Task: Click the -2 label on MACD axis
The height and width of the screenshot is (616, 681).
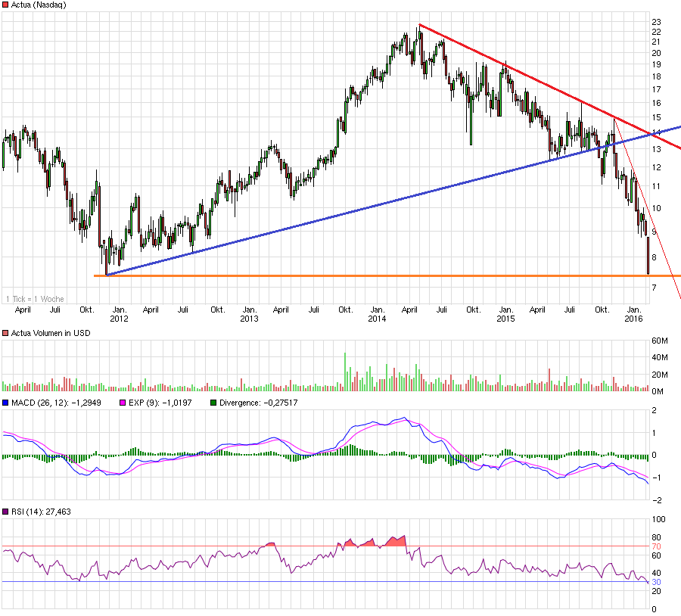Action: 657,500
